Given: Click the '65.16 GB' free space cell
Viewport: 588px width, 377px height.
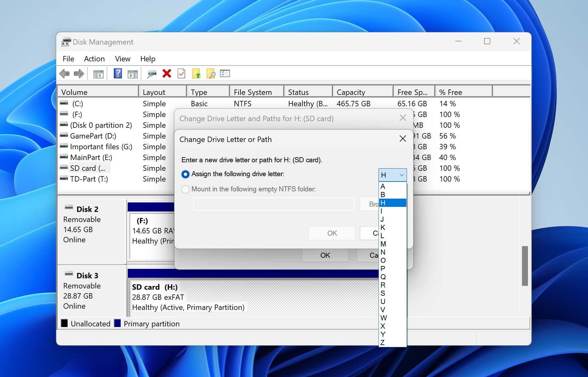Looking at the screenshot, I should [x=412, y=104].
